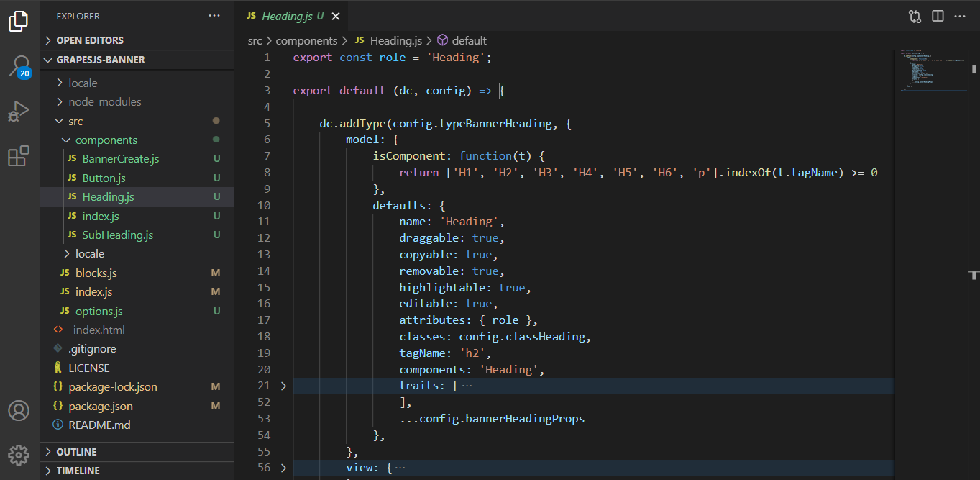Open the Manage gear icon
This screenshot has height=480, width=980.
tap(19, 455)
